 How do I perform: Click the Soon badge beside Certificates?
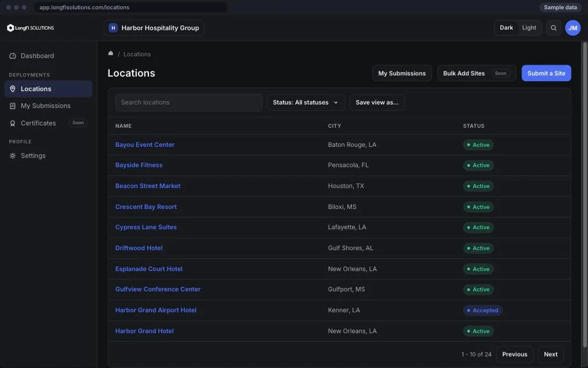[78, 123]
